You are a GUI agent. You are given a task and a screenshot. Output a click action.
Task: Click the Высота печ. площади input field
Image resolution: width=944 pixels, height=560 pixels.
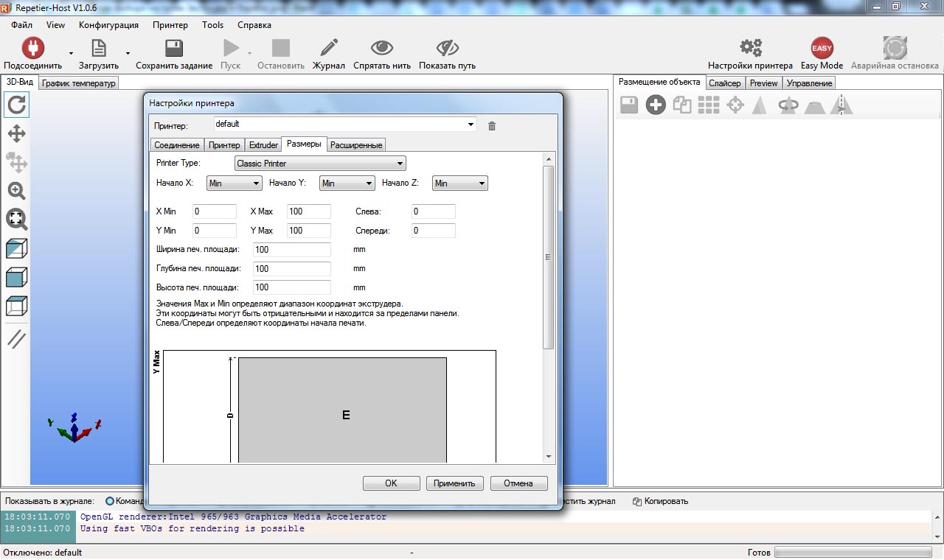pos(291,287)
